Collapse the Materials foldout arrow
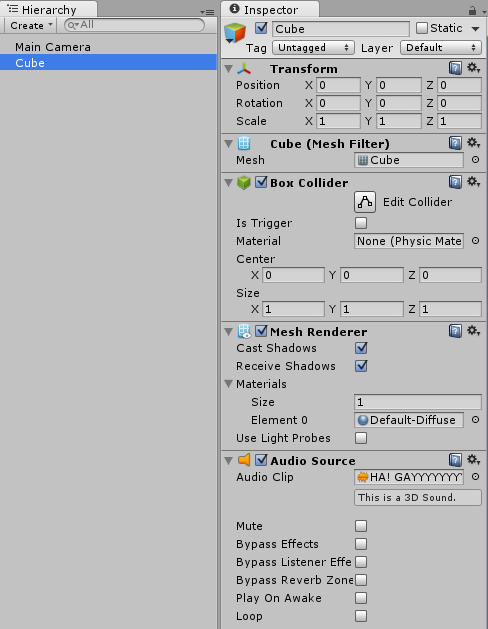Viewport: 488px width, 629px height. pyautogui.click(x=229, y=384)
